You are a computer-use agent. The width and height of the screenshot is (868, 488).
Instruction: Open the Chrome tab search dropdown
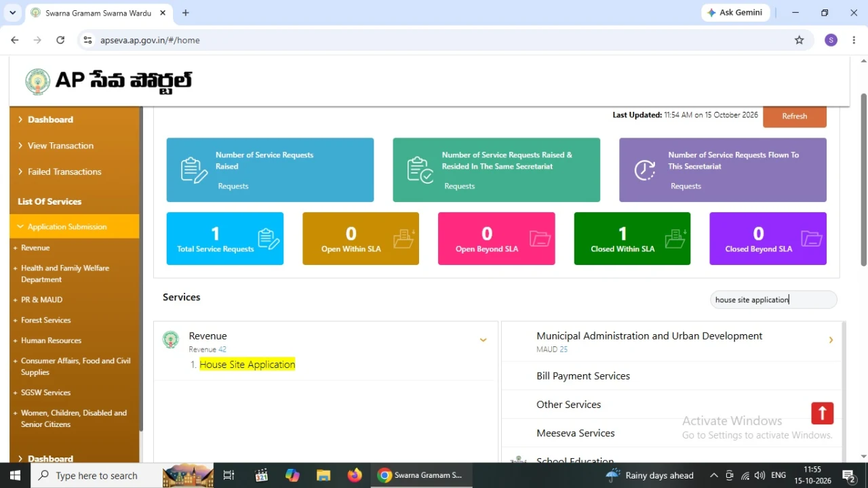point(12,13)
